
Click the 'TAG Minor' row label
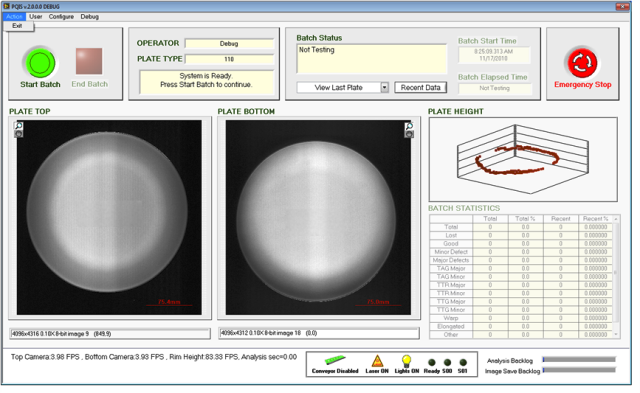[451, 277]
